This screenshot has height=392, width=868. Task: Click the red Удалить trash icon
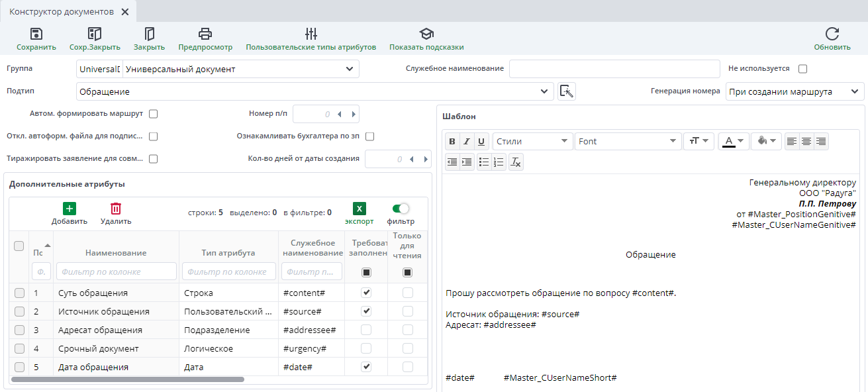click(x=116, y=209)
